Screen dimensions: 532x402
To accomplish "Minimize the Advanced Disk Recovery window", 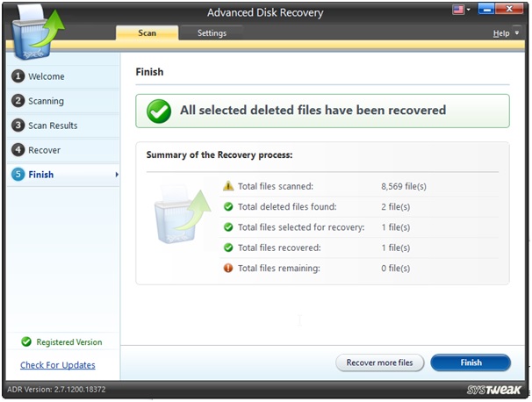I will 486,9.
